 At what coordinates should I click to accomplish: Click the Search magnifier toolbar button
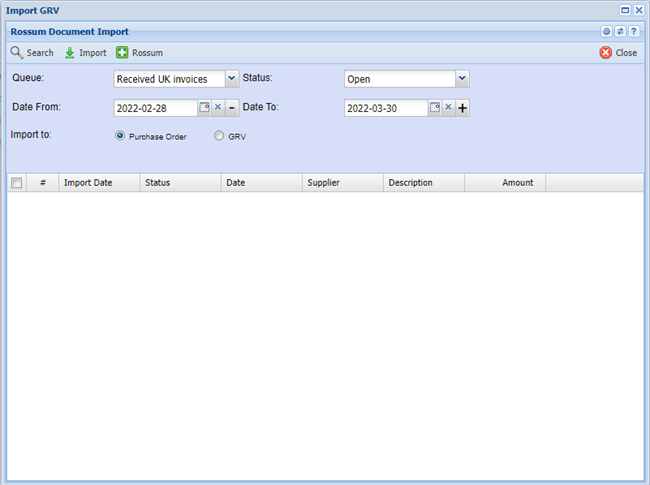pyautogui.click(x=32, y=53)
